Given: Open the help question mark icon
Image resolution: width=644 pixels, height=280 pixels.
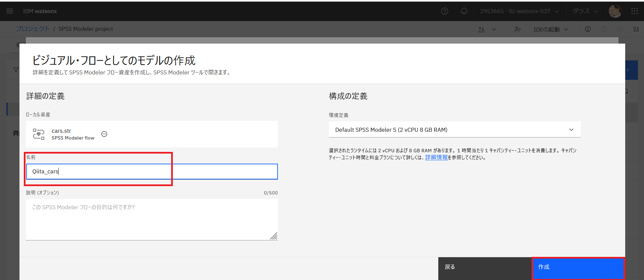Looking at the screenshot, I should (x=445, y=11).
